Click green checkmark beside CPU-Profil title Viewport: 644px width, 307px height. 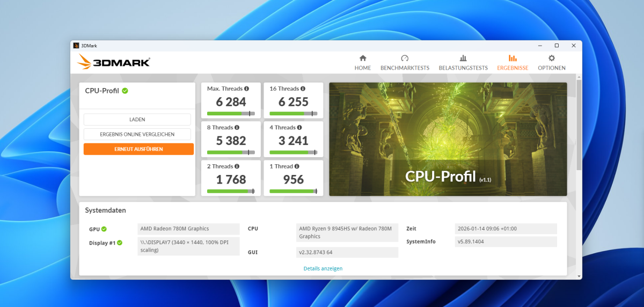[x=125, y=91]
